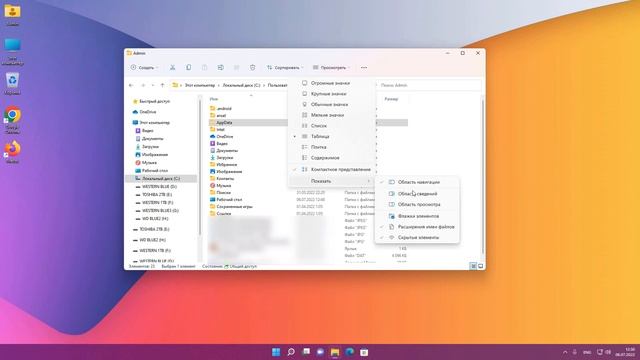The width and height of the screenshot is (640, 360).
Task: Select Этот компьютер in navigation pane
Action: click(x=154, y=122)
